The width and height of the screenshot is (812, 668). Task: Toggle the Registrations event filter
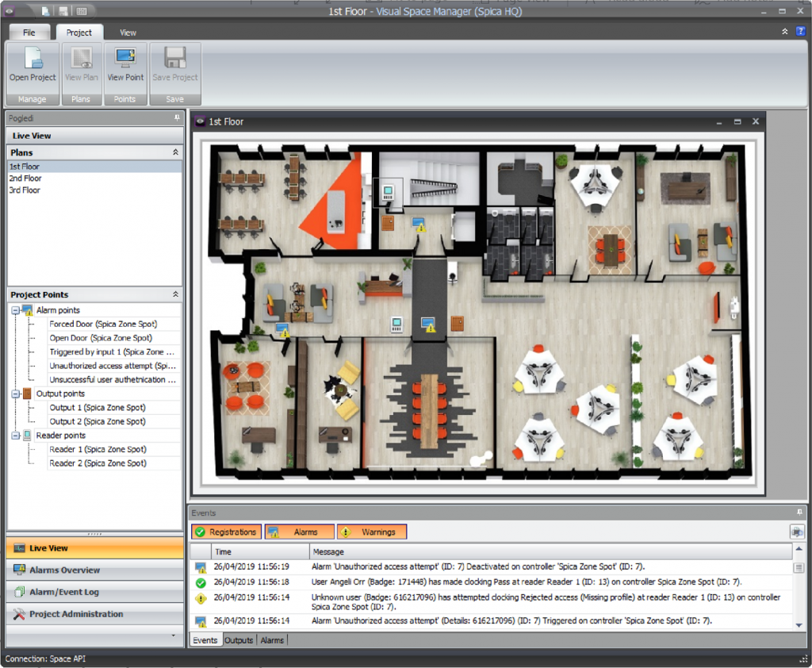tap(225, 532)
